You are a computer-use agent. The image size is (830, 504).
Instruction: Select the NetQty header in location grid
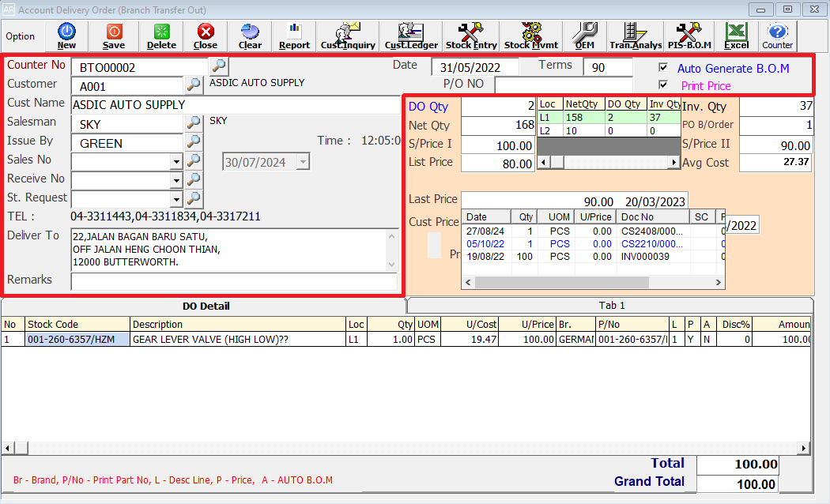(583, 104)
